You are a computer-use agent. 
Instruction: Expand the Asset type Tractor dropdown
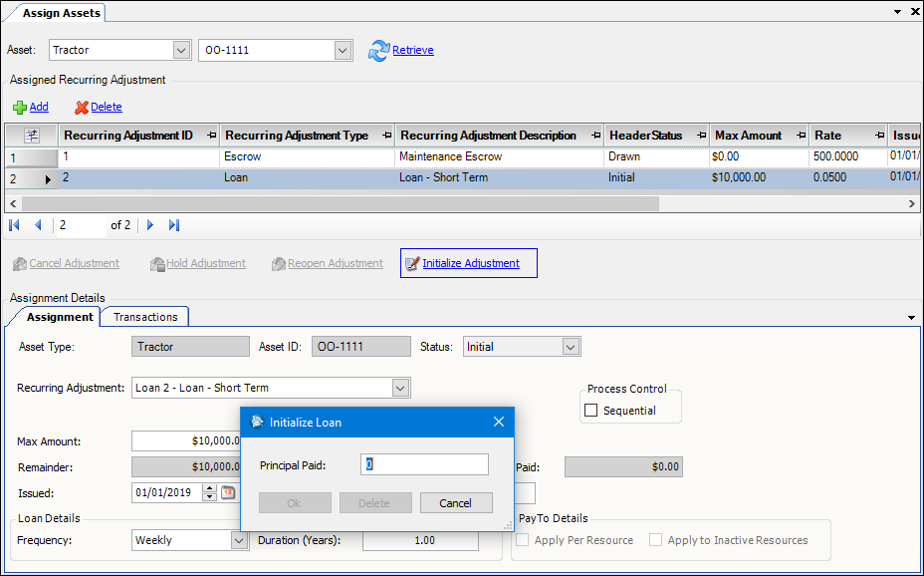click(x=181, y=50)
